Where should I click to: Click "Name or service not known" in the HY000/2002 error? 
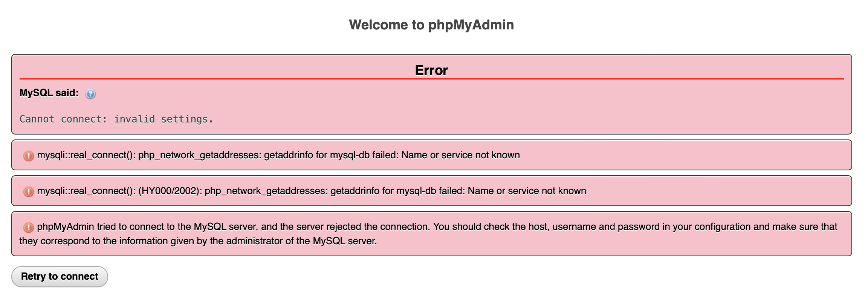pos(527,191)
